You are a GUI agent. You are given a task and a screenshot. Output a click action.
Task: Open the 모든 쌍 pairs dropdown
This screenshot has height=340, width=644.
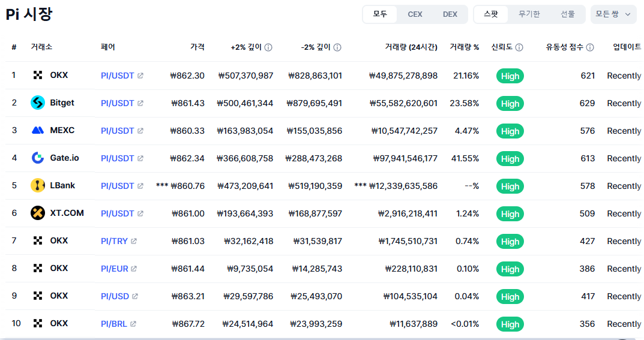pos(613,14)
